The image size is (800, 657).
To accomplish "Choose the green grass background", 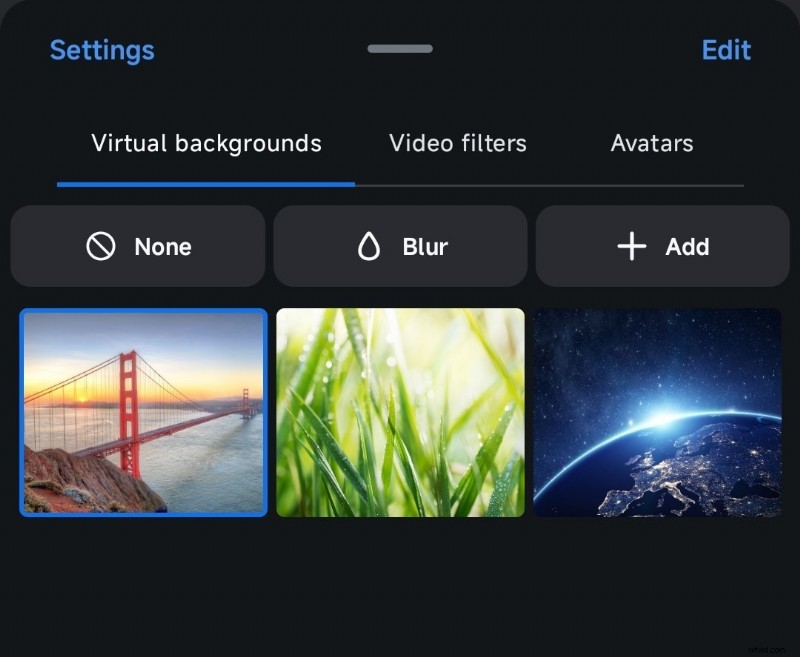I will pos(400,413).
